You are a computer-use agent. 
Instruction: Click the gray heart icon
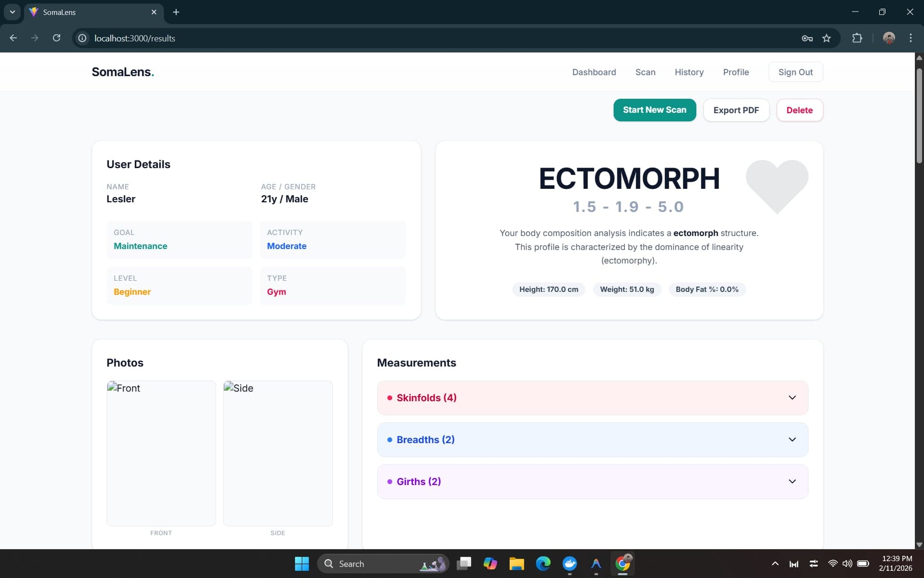[777, 186]
